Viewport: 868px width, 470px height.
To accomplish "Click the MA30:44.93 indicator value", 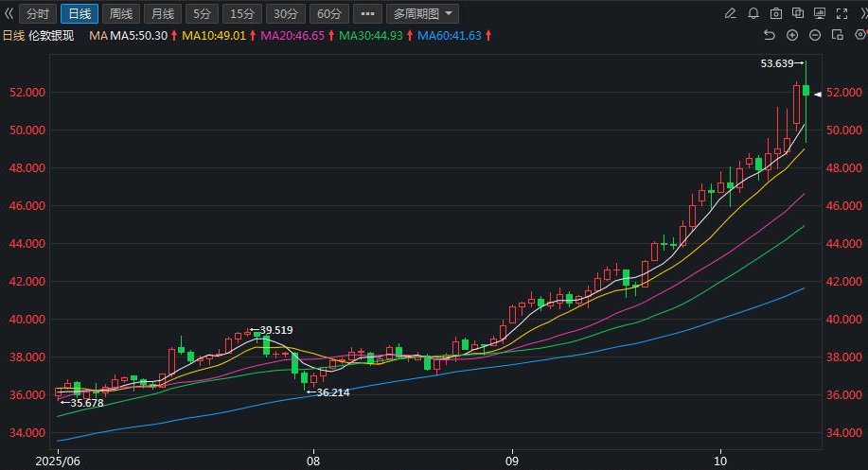I will (371, 36).
